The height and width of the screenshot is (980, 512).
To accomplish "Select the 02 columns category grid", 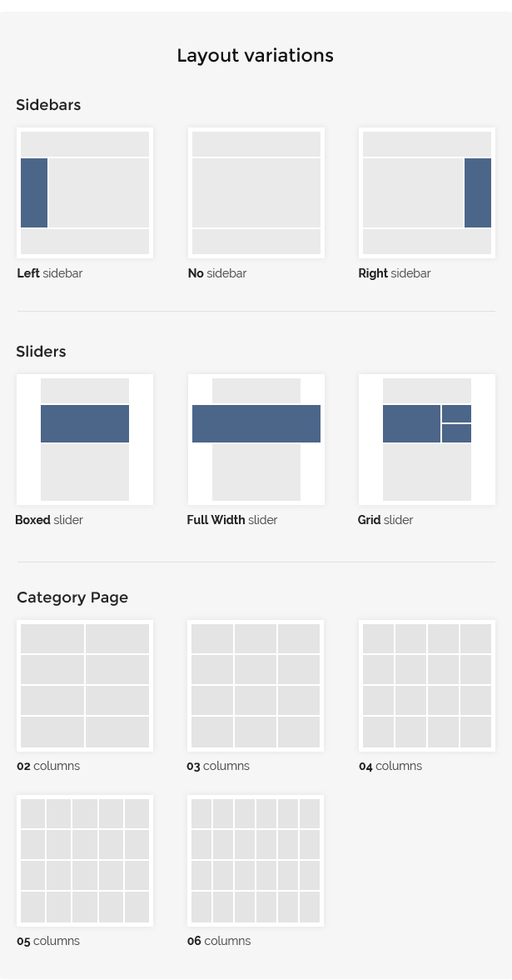I will [x=85, y=686].
